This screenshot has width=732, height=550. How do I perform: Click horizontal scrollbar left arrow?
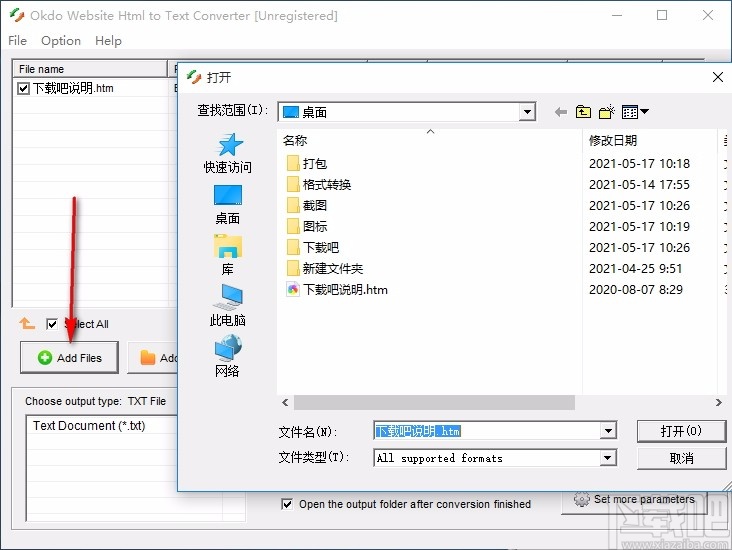pyautogui.click(x=285, y=402)
